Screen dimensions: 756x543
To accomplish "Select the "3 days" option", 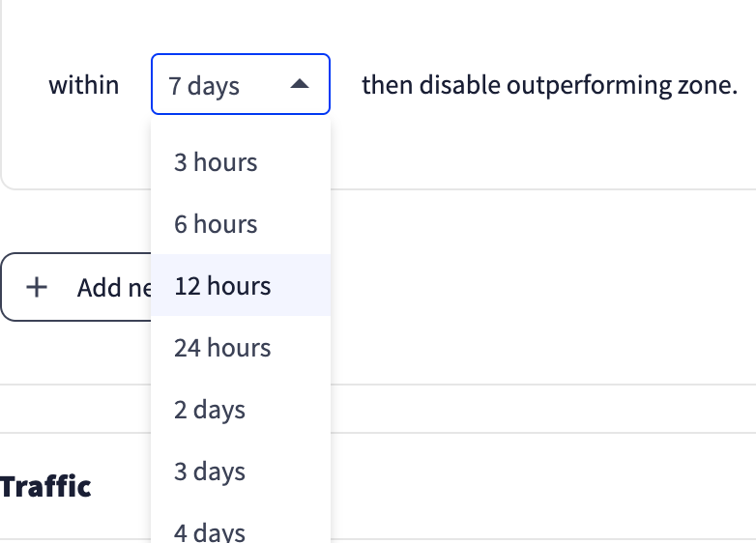I will (x=210, y=472).
